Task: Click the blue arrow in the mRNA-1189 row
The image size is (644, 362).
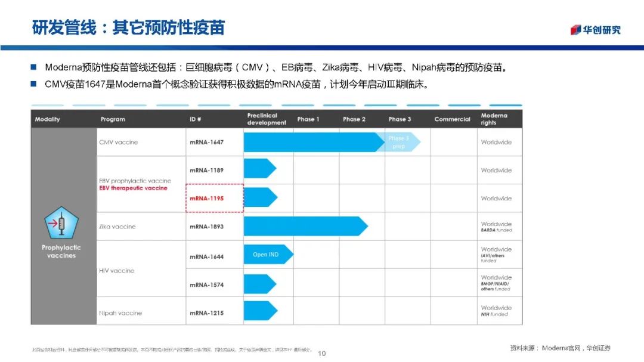Action: (259, 169)
